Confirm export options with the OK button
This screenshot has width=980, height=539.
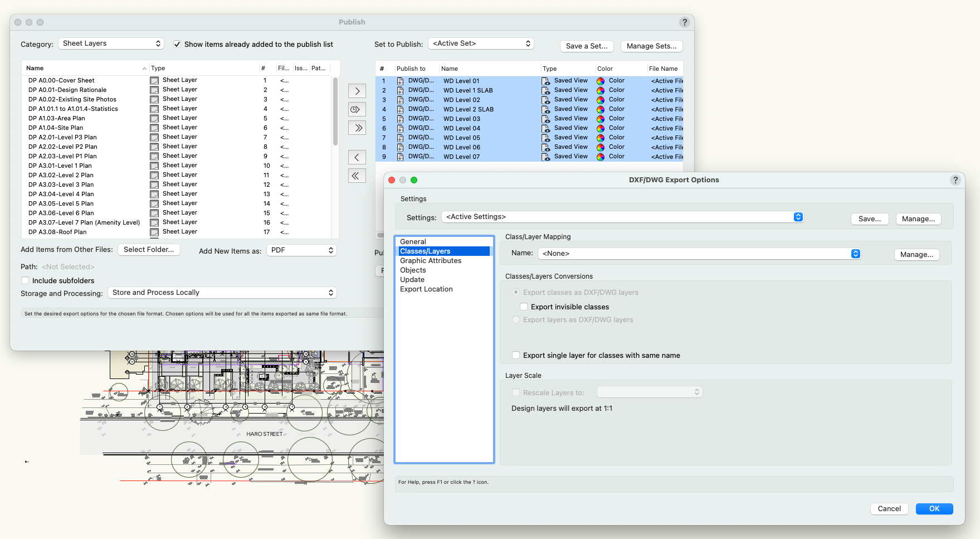point(934,508)
